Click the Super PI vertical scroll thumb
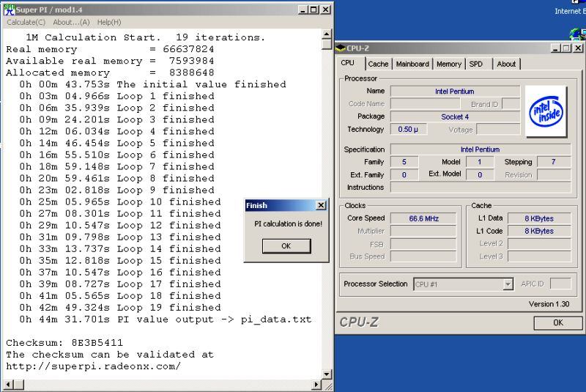 coord(327,44)
